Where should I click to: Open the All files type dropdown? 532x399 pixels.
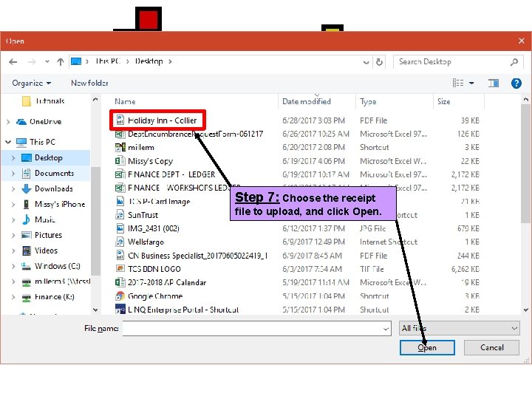tap(460, 328)
